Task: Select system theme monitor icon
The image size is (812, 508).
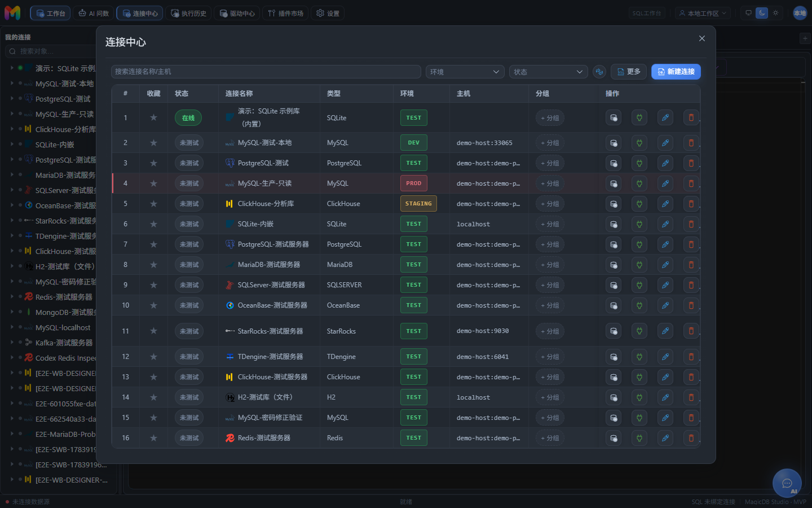Action: [x=748, y=13]
